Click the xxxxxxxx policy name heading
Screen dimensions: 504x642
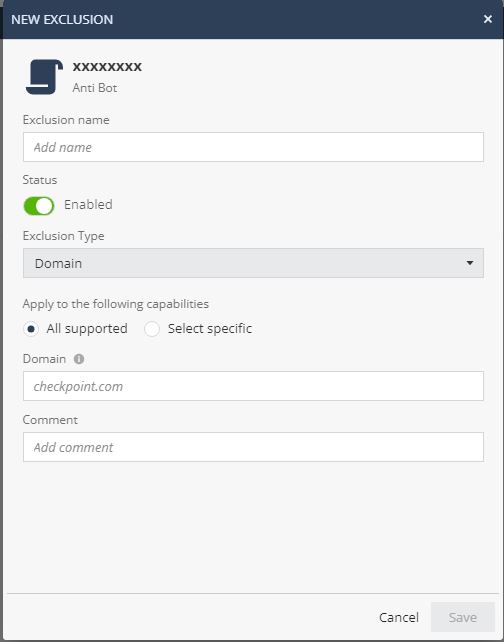(x=107, y=66)
